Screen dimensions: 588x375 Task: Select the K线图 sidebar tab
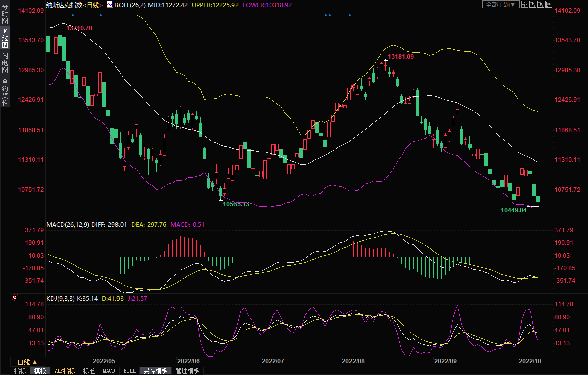coord(5,38)
